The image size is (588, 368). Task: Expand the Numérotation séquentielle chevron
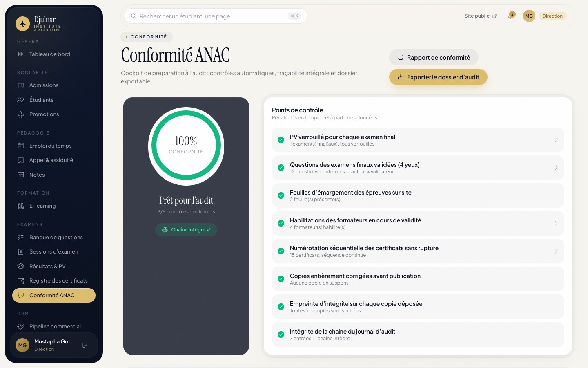coord(556,251)
